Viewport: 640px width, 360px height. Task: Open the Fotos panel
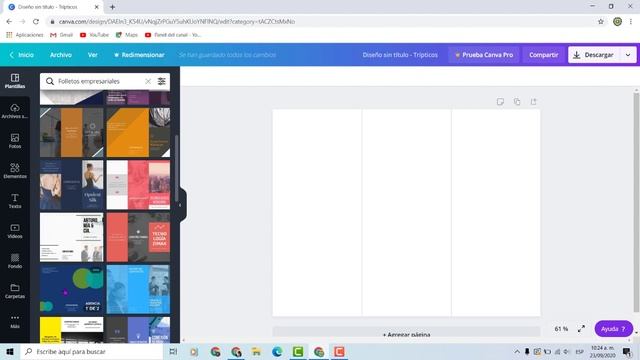15,141
